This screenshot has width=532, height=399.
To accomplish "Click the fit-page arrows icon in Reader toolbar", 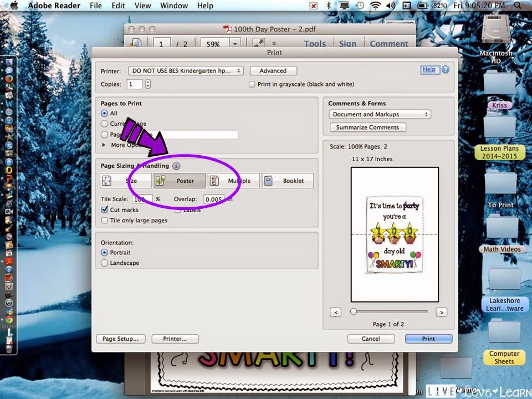I will coord(259,43).
